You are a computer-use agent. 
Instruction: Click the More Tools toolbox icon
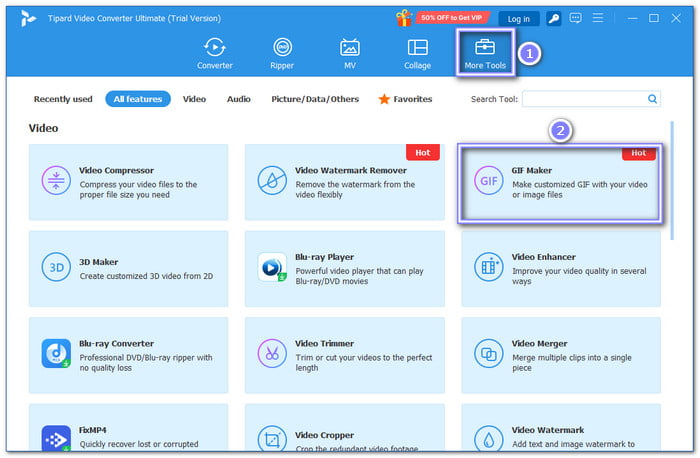click(x=485, y=48)
